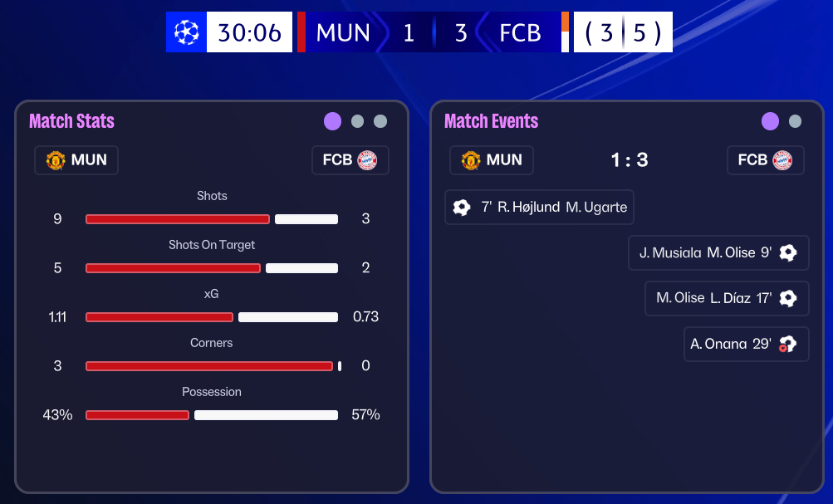The width and height of the screenshot is (833, 504).
Task: Click the FCB team button in Match Events
Action: (x=765, y=160)
